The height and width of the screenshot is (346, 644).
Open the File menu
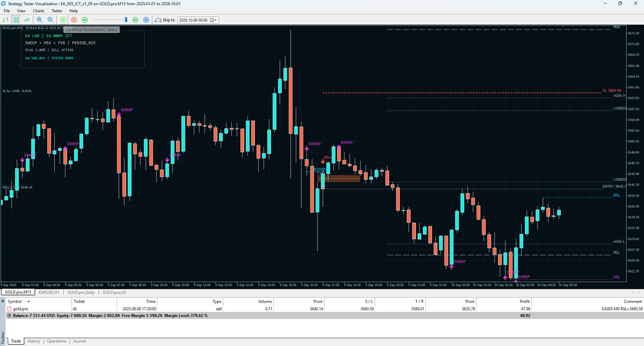click(x=6, y=11)
